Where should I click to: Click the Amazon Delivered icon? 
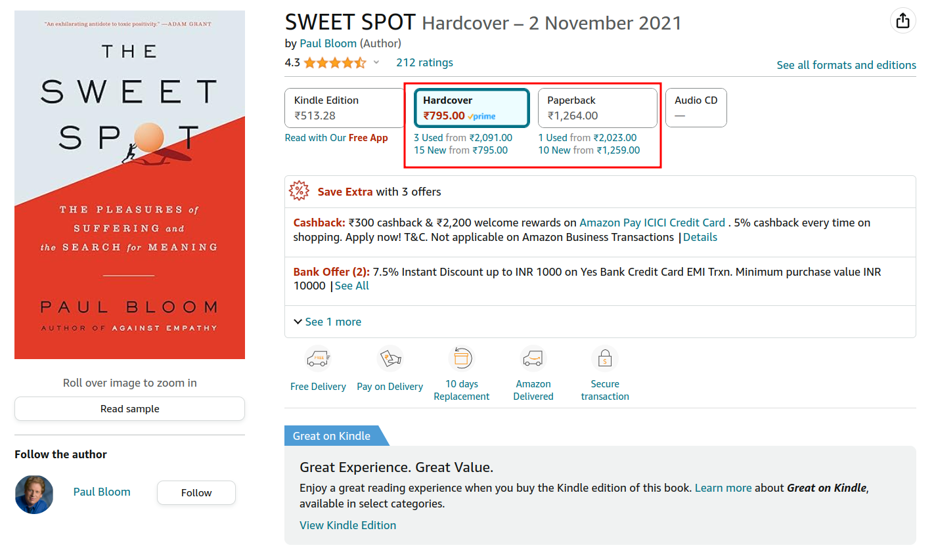coord(533,358)
